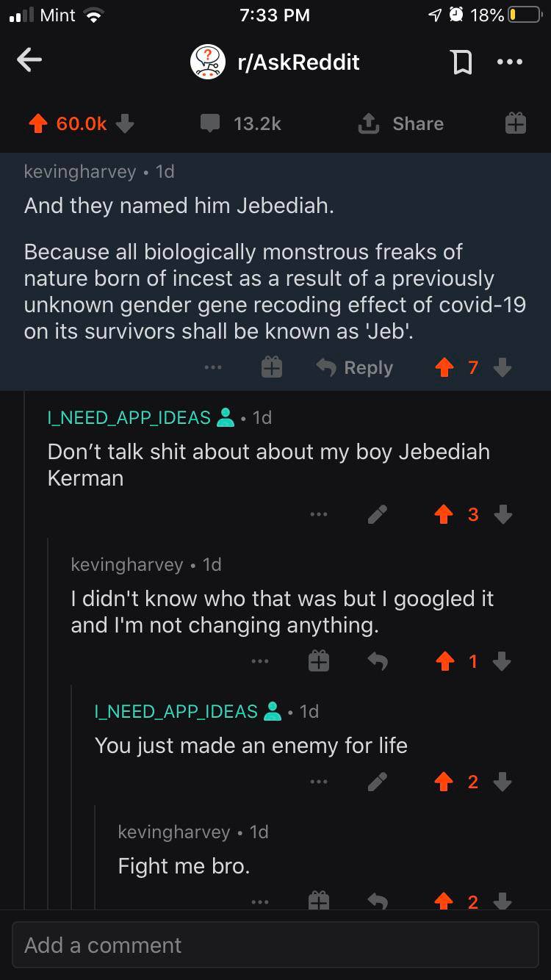The width and height of the screenshot is (551, 980).
Task: Reply arrow on the 'googled it' comment
Action: [378, 662]
